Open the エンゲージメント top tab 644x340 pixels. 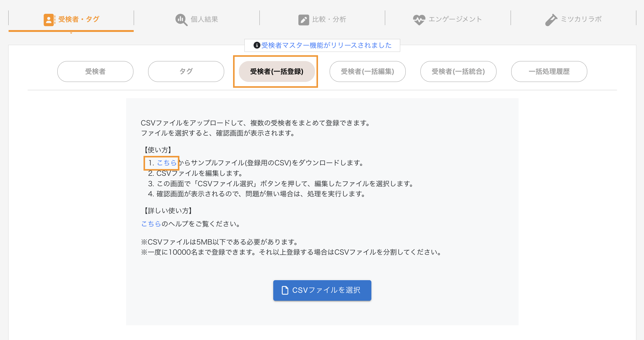click(x=455, y=19)
